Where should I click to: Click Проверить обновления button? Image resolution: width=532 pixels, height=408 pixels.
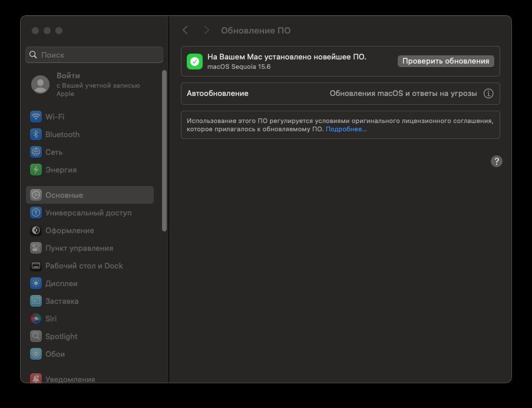[x=445, y=61]
